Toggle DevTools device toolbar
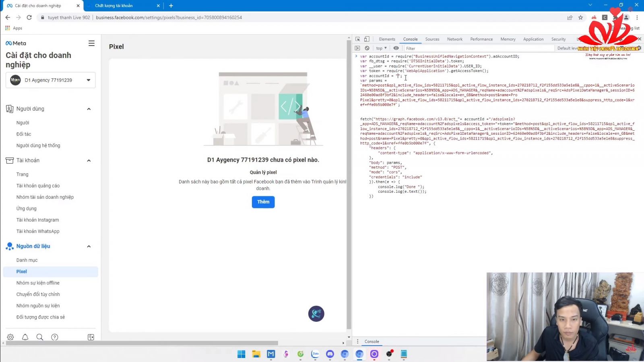Viewport: 644px width, 362px height. click(367, 39)
